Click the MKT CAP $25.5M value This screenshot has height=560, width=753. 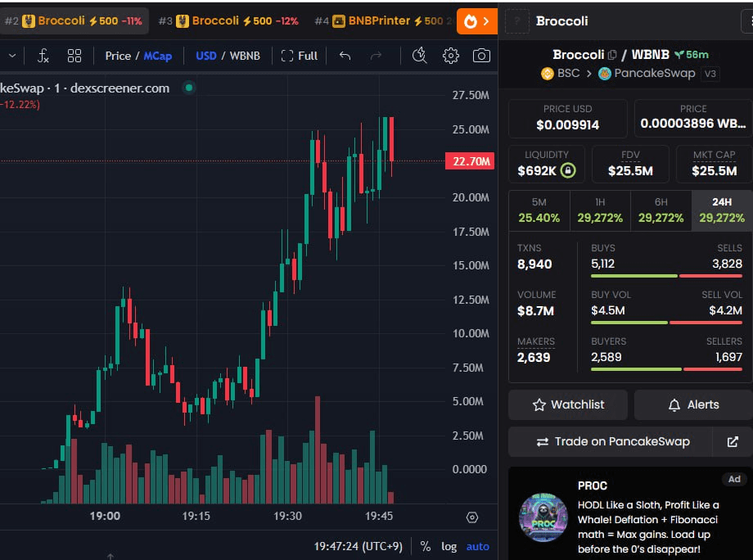714,171
